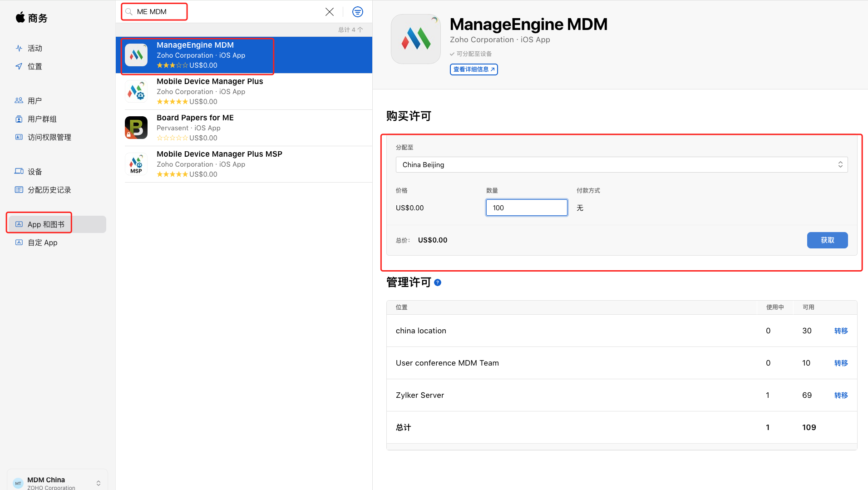Open the search filter icon
Image resolution: width=868 pixels, height=490 pixels.
[358, 12]
